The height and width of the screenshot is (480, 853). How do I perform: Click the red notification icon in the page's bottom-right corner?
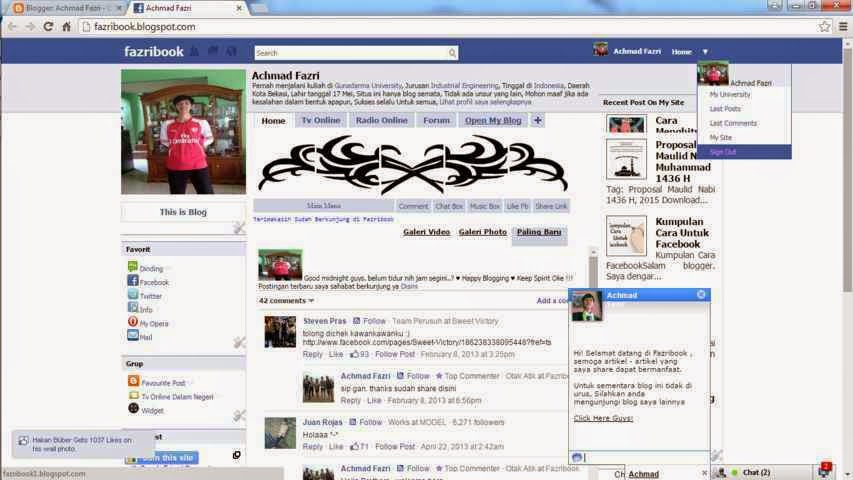(825, 470)
